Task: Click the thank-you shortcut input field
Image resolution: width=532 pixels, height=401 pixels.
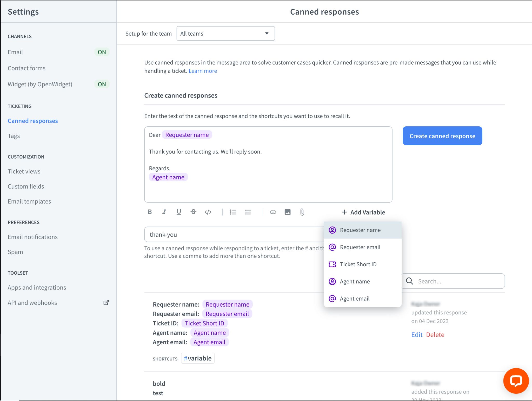Action: click(234, 235)
